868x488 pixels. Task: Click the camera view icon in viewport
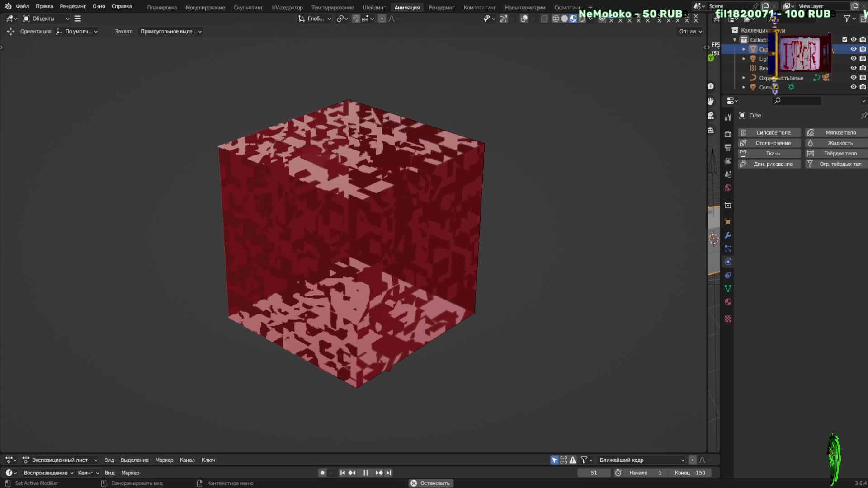click(x=711, y=116)
